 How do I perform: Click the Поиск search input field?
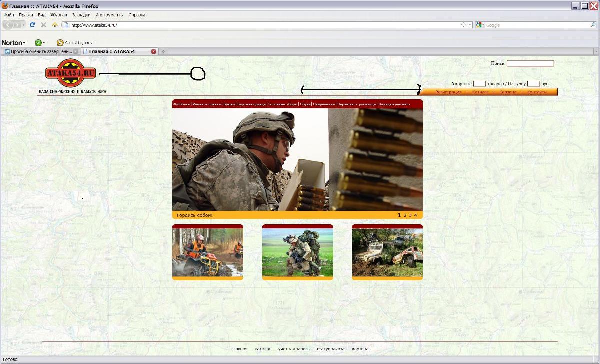click(x=530, y=63)
